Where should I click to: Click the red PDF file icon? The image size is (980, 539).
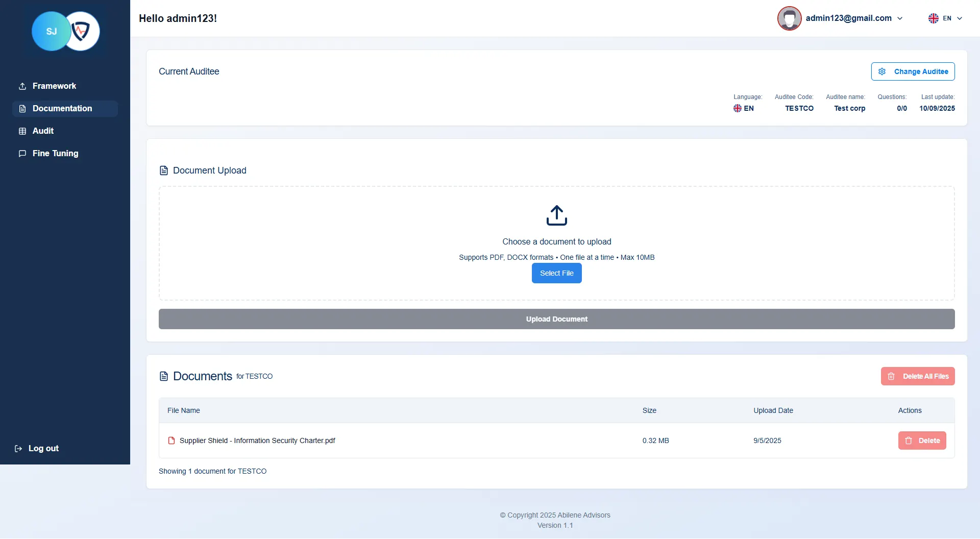(x=171, y=440)
